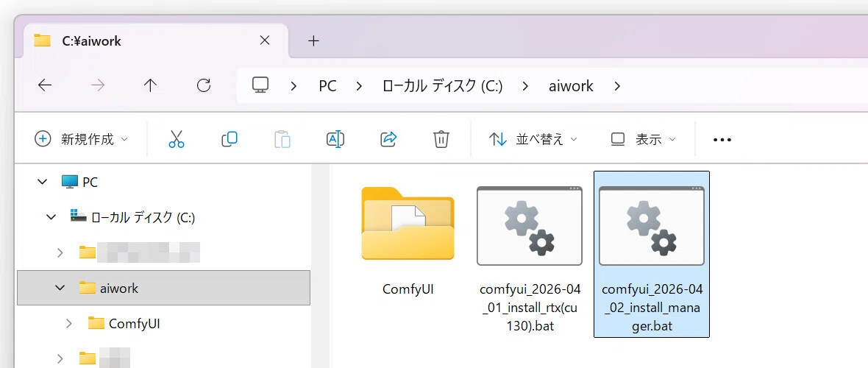The width and height of the screenshot is (868, 368).
Task: Click the ComfyUI folder name label
Action: tap(408, 289)
